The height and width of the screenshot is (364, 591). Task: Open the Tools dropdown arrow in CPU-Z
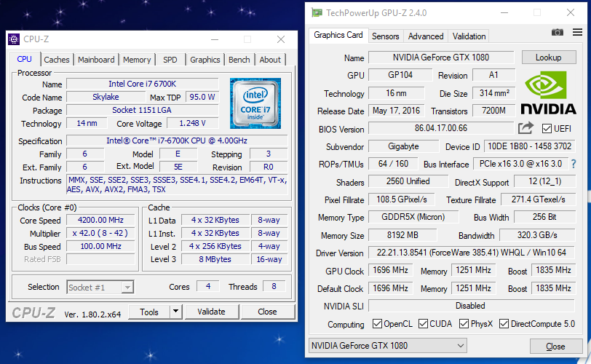click(x=175, y=312)
